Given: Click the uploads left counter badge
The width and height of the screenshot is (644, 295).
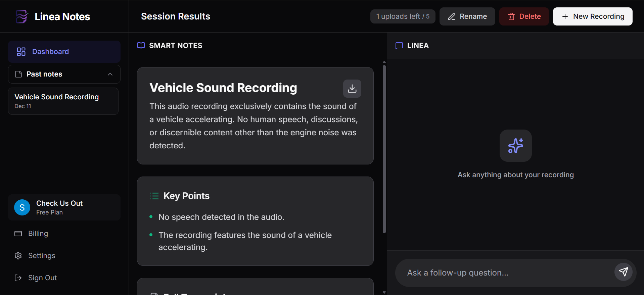Looking at the screenshot, I should [x=403, y=16].
